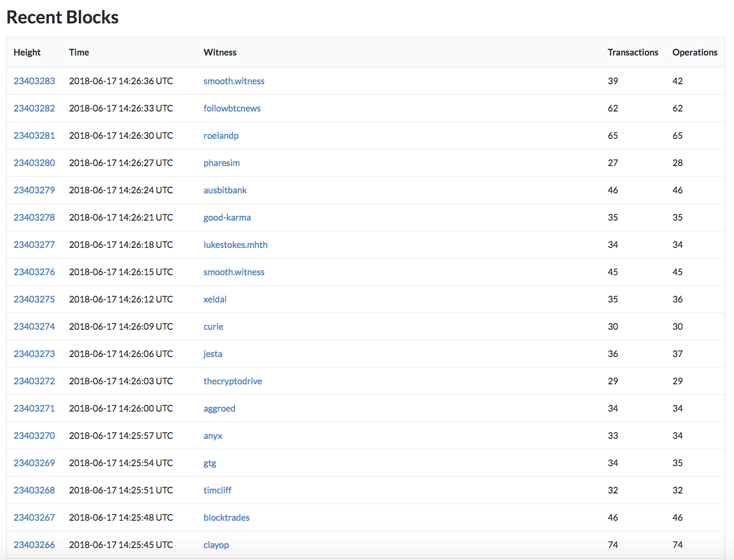
Task: Open blocktrades witness link
Action: click(x=227, y=517)
